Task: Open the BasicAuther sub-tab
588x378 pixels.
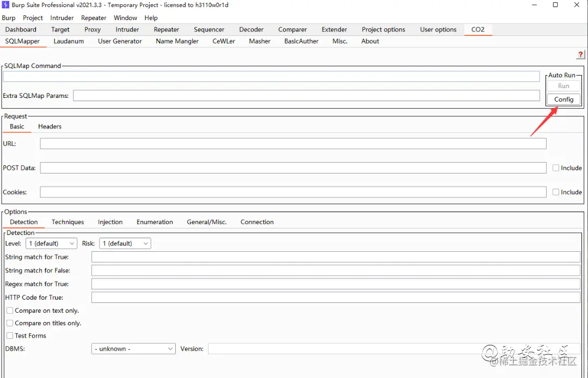Action: click(x=301, y=41)
